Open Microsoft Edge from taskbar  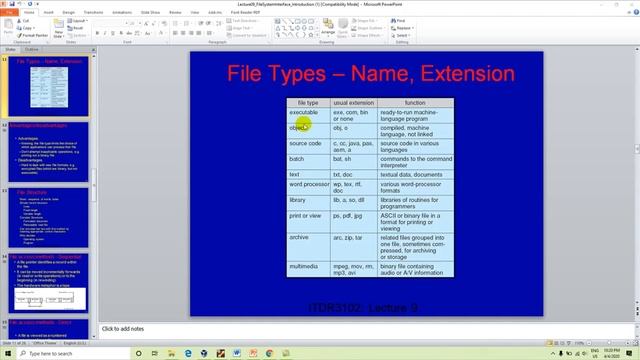(188, 353)
